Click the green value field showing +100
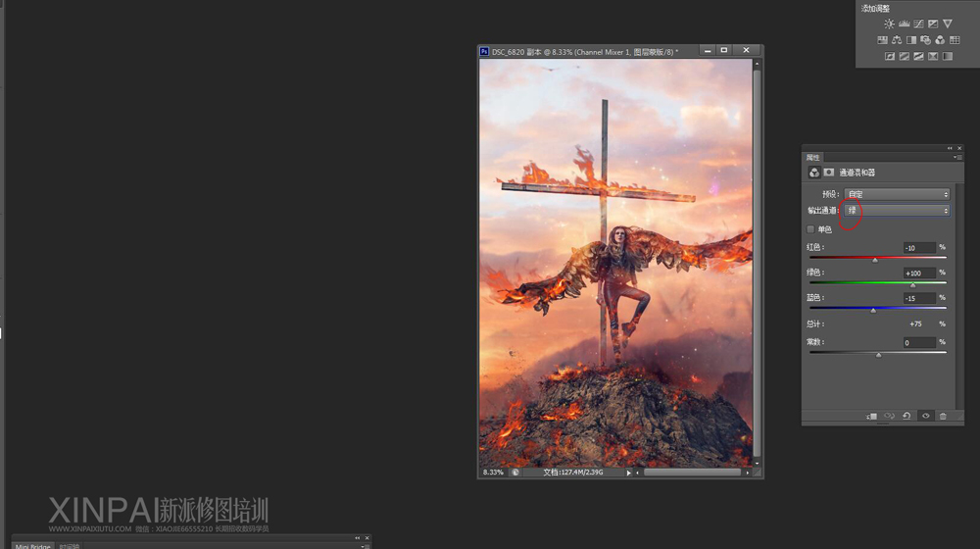The image size is (980, 549). (x=919, y=274)
